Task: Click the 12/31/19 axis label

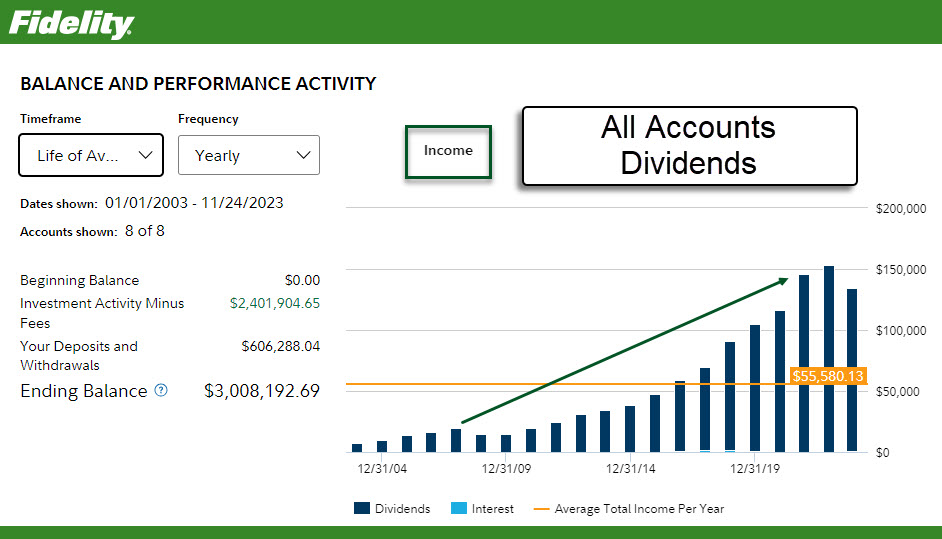Action: [x=755, y=467]
